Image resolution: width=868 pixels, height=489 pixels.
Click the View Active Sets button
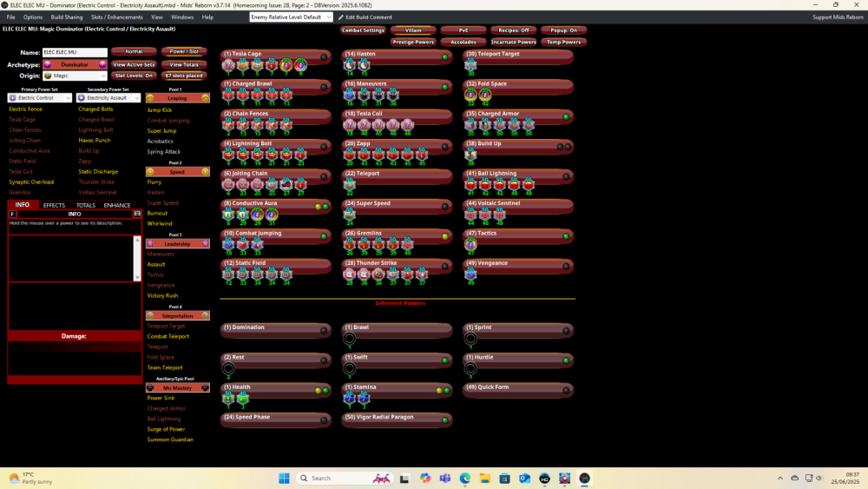[134, 64]
